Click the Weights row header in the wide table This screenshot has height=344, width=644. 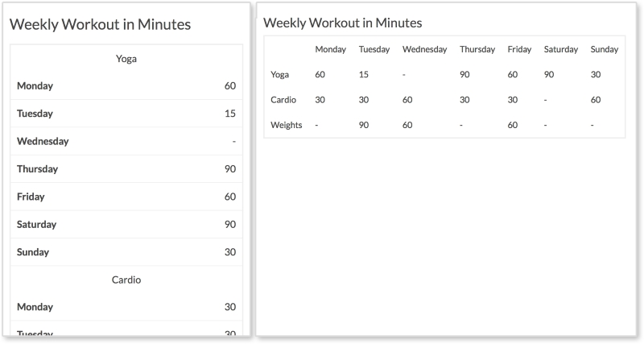[287, 125]
